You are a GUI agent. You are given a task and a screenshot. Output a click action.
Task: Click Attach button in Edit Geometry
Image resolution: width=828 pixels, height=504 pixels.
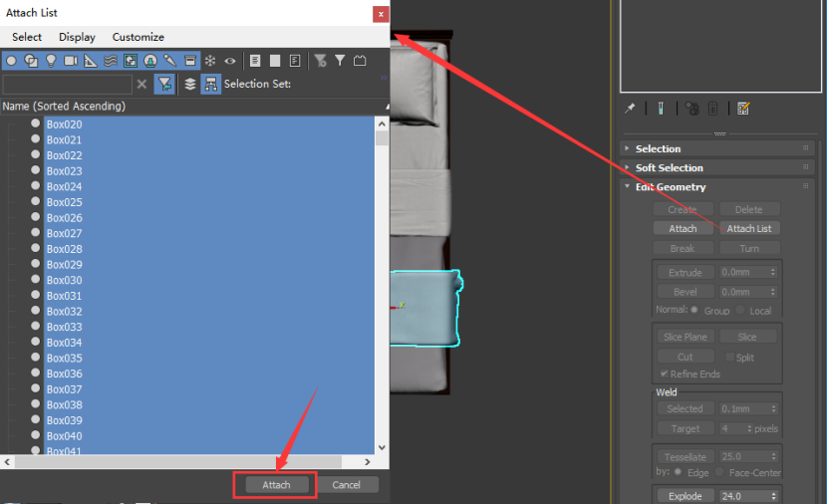coord(683,228)
